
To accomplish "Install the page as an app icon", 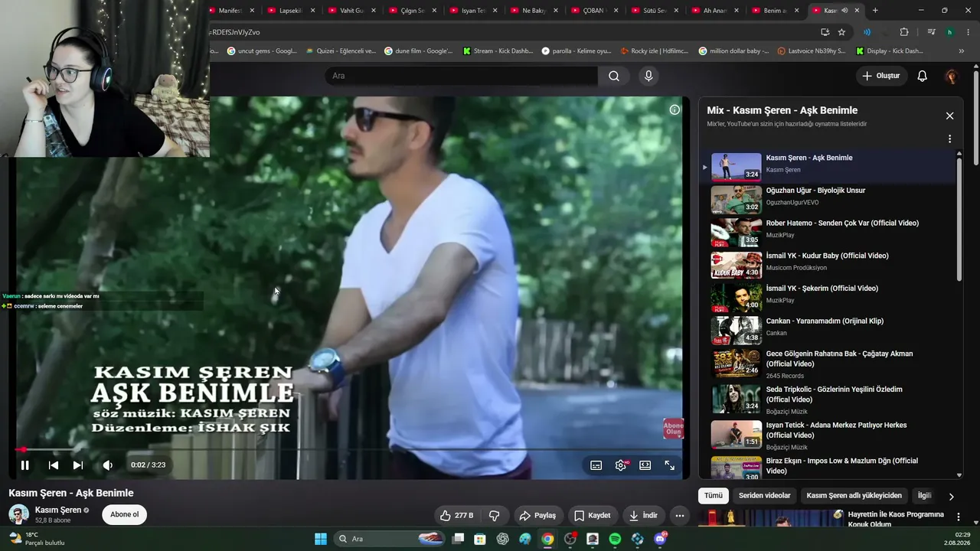I will click(825, 32).
